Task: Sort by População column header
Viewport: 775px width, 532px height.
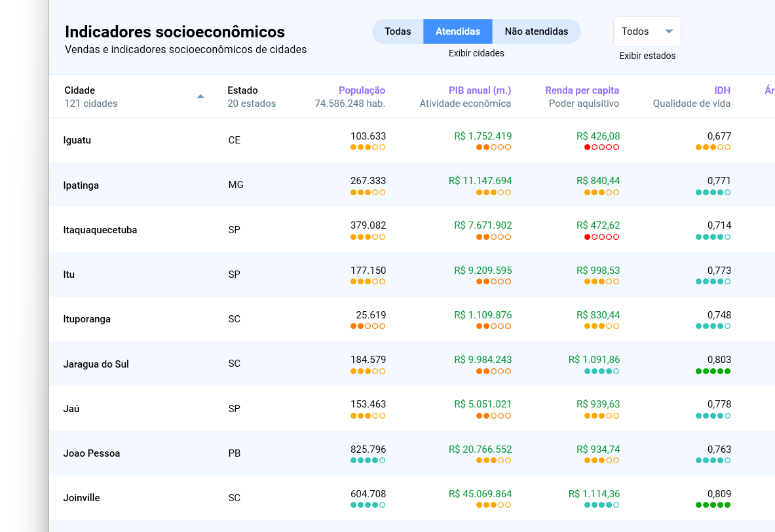Action: point(362,90)
